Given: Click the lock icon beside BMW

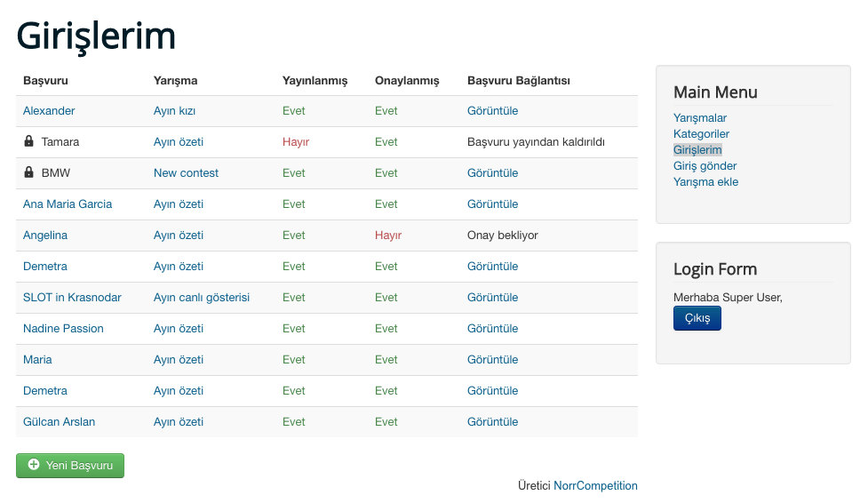Looking at the screenshot, I should 28,172.
